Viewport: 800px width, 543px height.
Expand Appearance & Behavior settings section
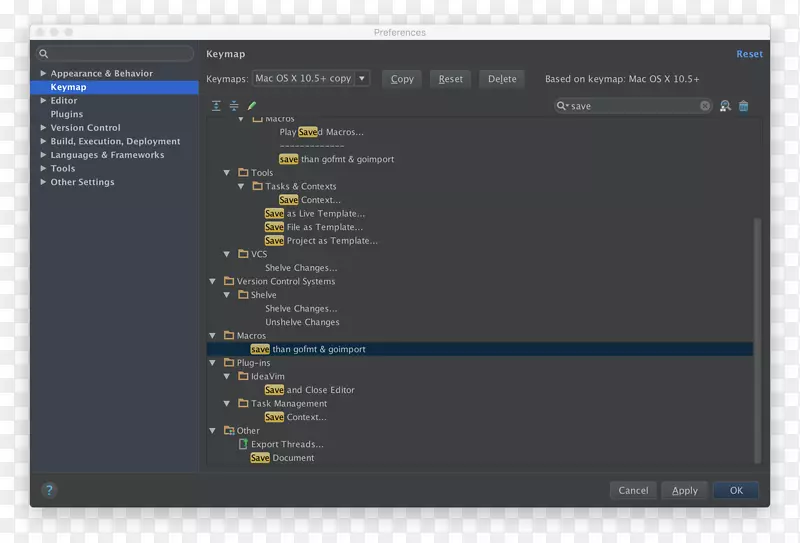pyautogui.click(x=43, y=73)
